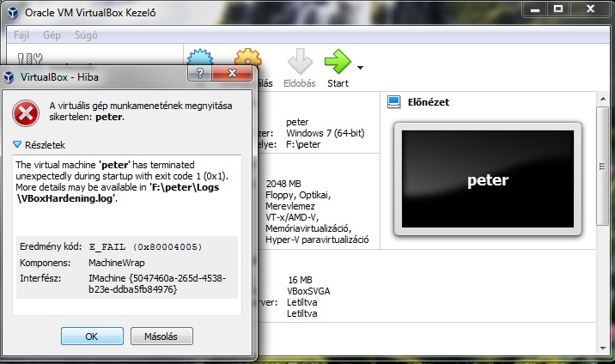615x364 pixels.
Task: Click the Előnézet monitor icon
Action: click(393, 102)
